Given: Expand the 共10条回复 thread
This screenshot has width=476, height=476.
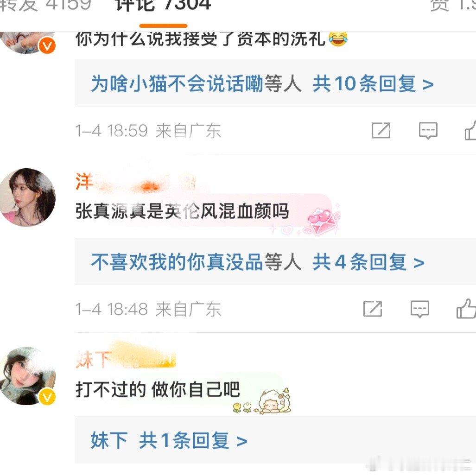Looking at the screenshot, I should point(373,83).
